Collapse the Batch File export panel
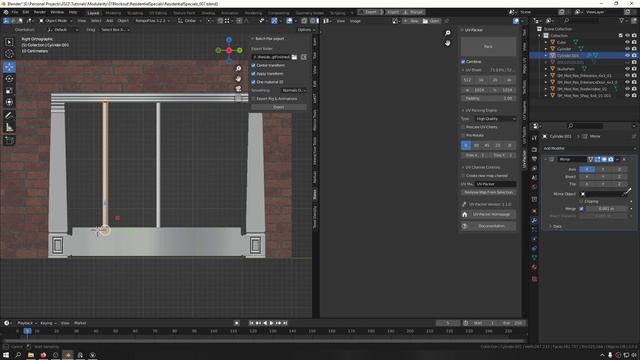This screenshot has width=640, height=360. click(x=253, y=39)
